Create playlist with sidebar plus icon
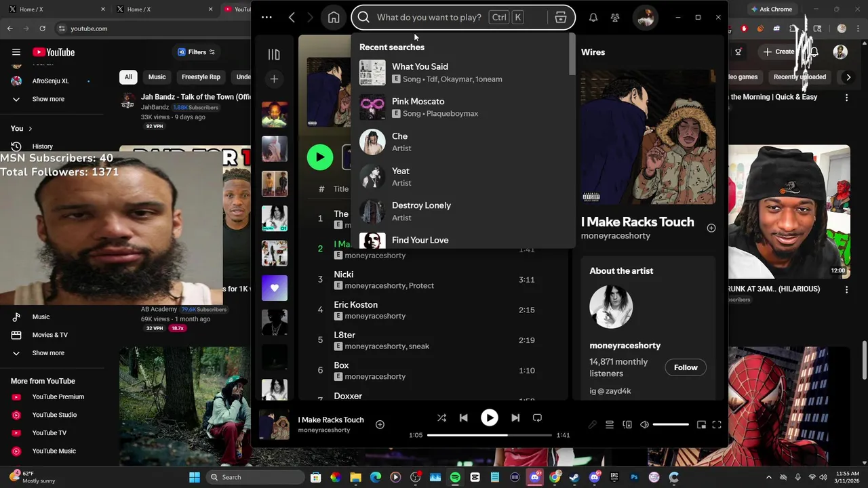868x488 pixels. pyautogui.click(x=274, y=79)
